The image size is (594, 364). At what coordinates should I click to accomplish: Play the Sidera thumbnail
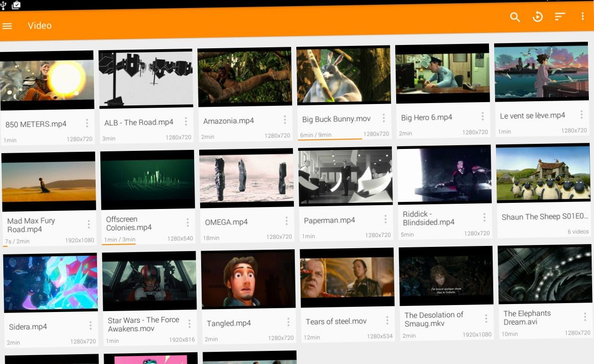coord(51,283)
